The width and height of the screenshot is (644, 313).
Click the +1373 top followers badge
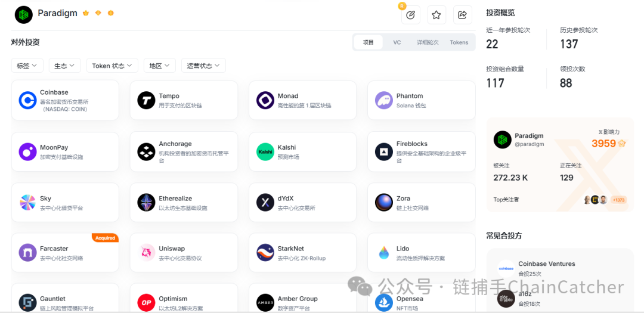618,200
